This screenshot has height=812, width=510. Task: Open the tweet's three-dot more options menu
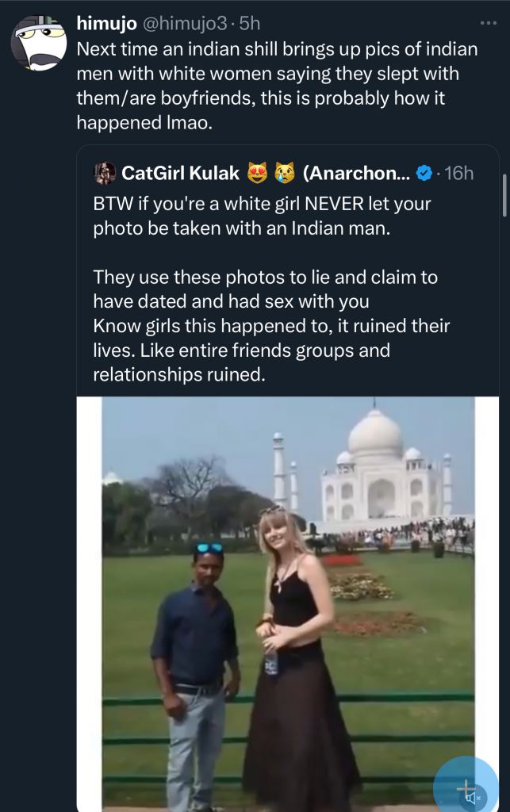point(488,24)
